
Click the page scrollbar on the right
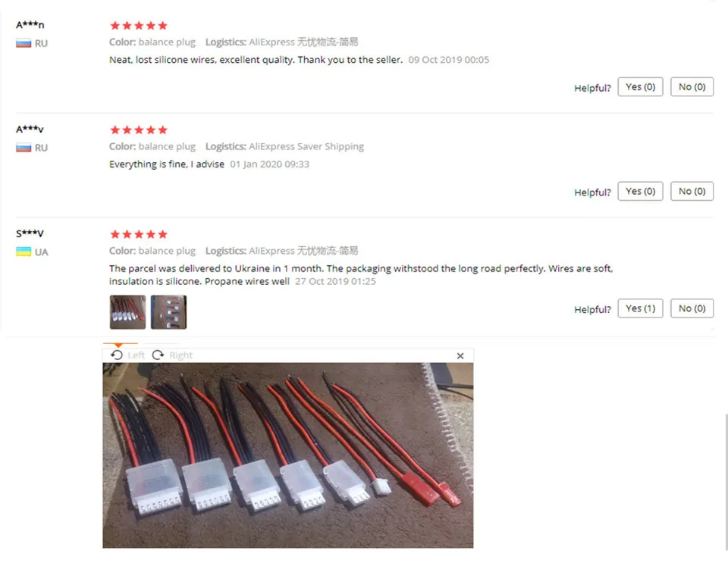726,483
